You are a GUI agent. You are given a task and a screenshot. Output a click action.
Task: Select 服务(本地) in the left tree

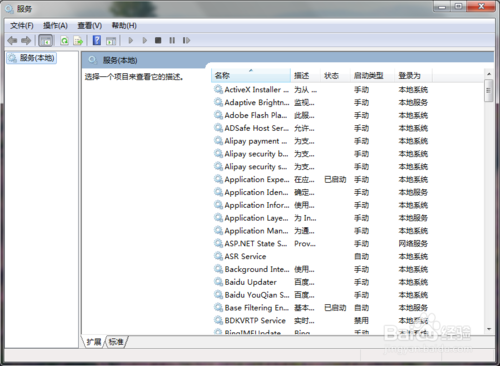point(32,58)
